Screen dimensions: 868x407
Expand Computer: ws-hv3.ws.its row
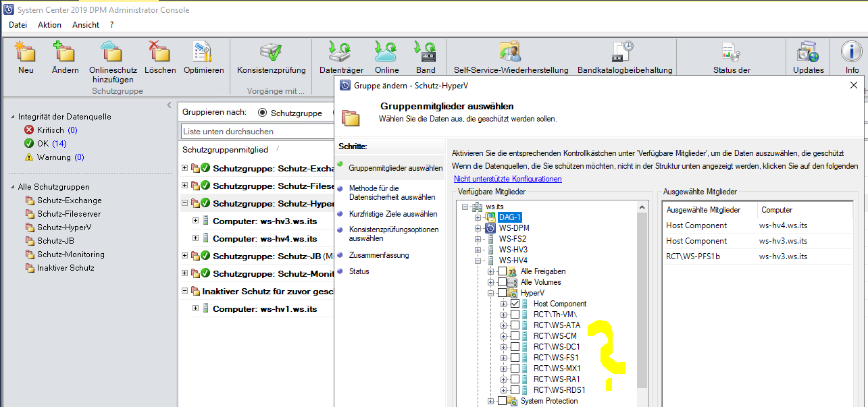[196, 221]
